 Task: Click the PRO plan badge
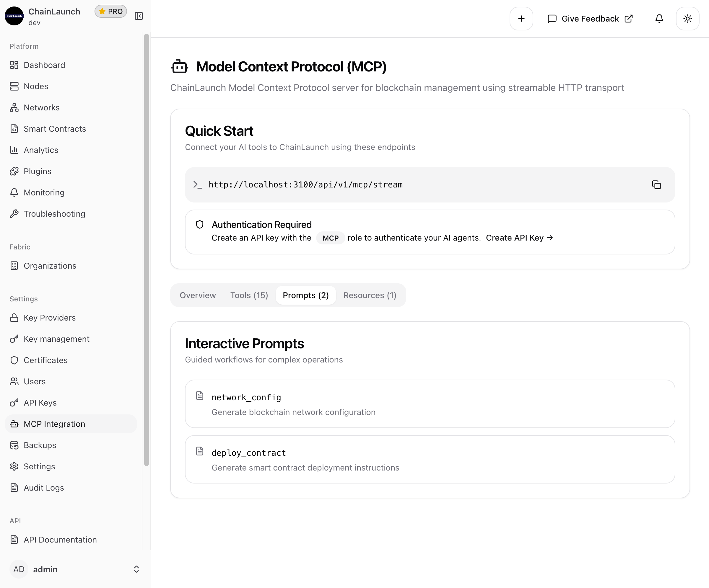[x=111, y=12]
